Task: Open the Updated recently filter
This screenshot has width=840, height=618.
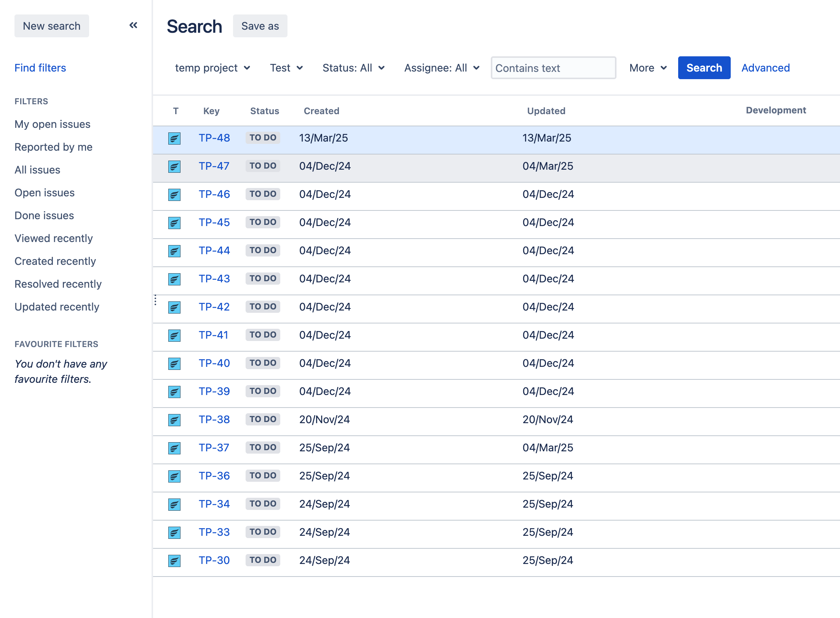Action: coord(57,307)
